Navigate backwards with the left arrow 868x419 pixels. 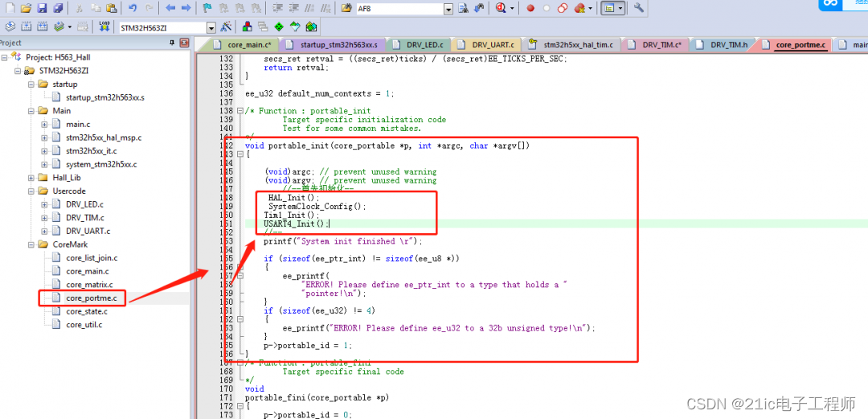click(170, 8)
